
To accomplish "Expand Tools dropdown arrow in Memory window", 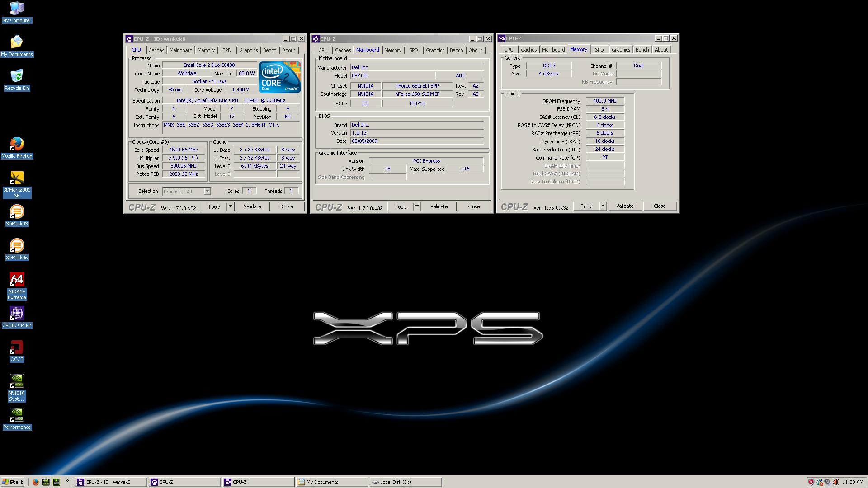I will pyautogui.click(x=603, y=206).
